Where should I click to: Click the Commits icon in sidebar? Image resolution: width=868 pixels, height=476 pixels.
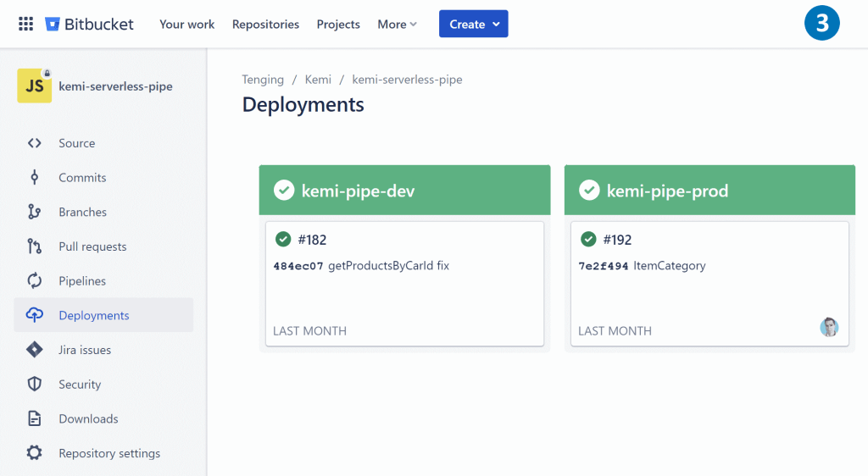pos(34,178)
